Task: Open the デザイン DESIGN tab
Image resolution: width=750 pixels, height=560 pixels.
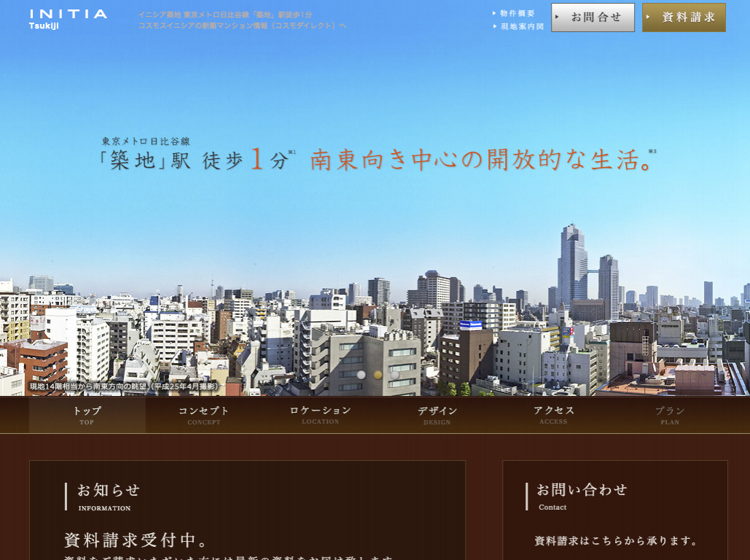Action: pyautogui.click(x=437, y=415)
